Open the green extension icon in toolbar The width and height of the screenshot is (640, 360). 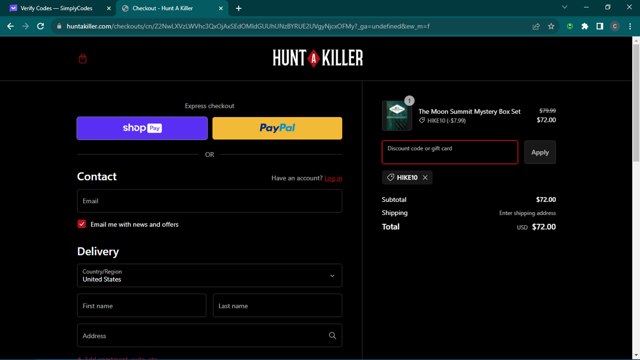[x=570, y=26]
